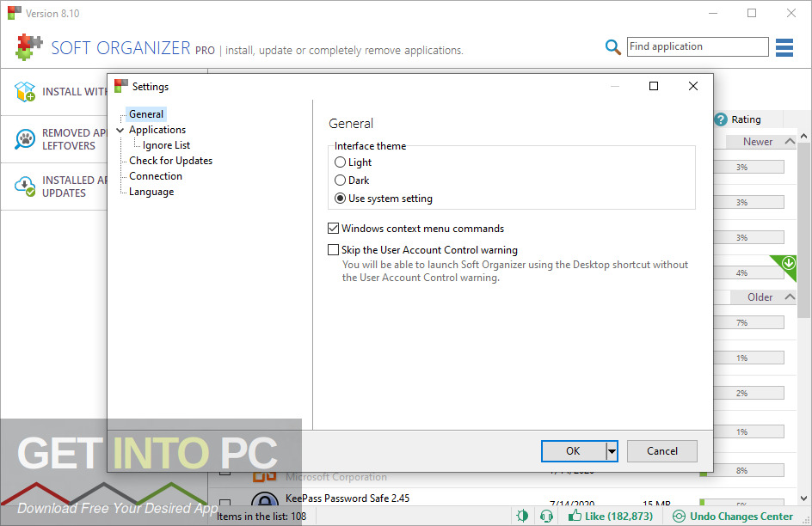Cancel the Settings dialog

pos(661,451)
